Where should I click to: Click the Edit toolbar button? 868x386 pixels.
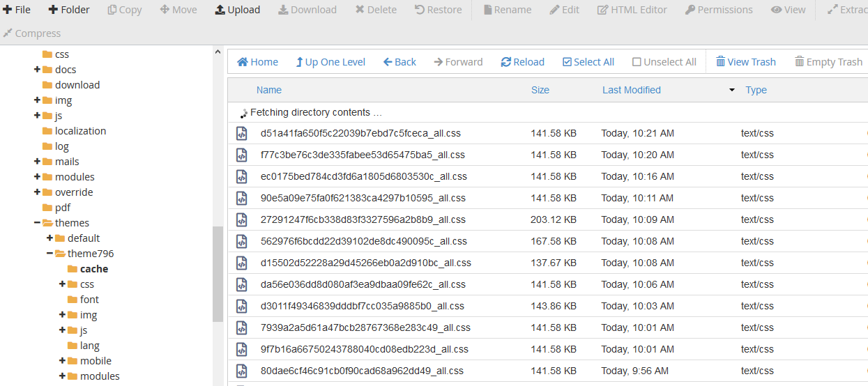(564, 10)
